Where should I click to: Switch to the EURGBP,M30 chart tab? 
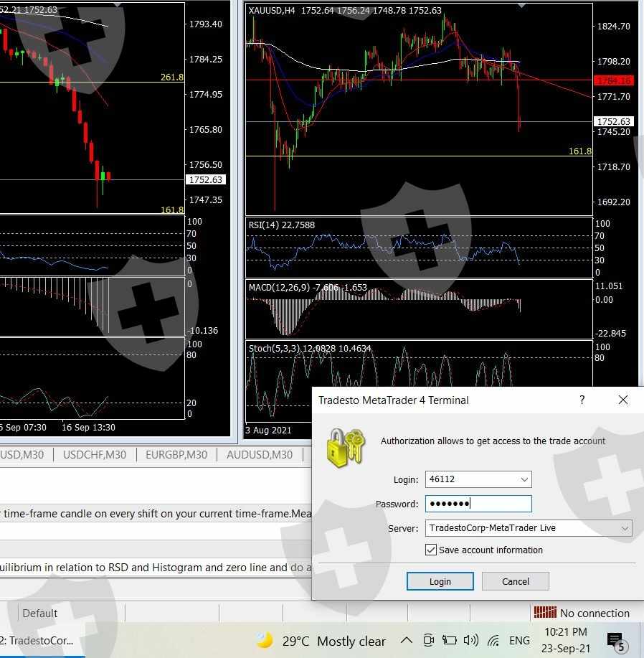tap(176, 455)
